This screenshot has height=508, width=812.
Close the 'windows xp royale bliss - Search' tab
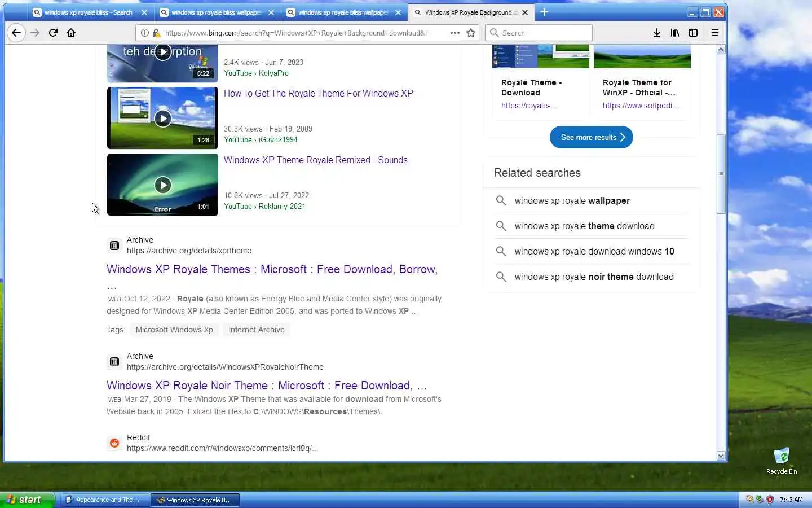144,12
